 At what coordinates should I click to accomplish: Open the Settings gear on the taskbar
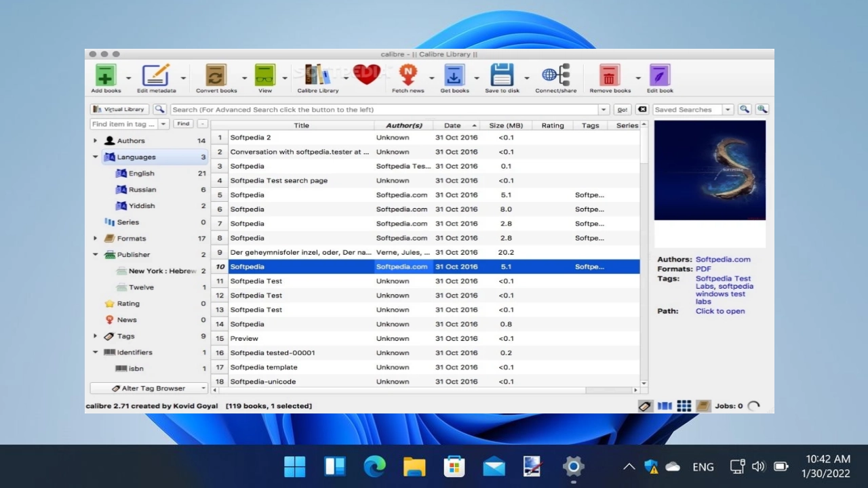click(574, 466)
